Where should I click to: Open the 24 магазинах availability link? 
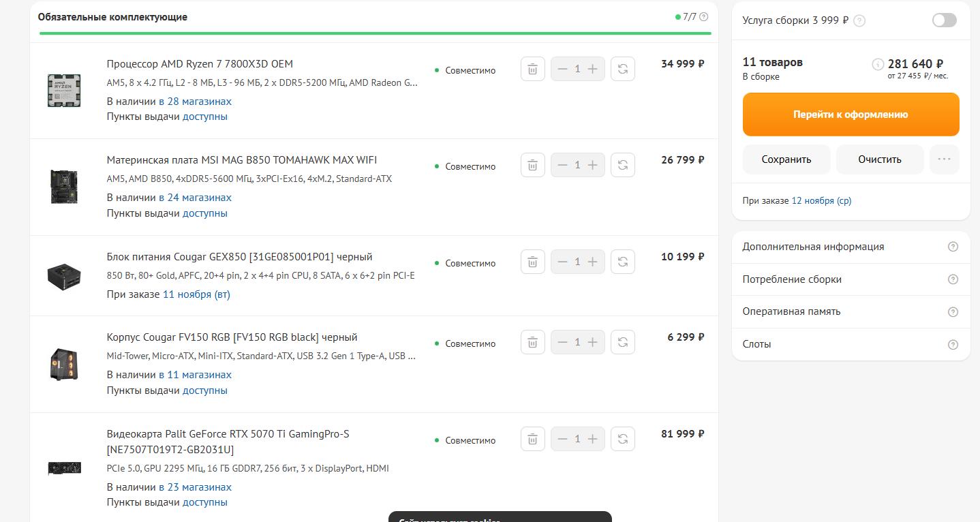point(195,198)
